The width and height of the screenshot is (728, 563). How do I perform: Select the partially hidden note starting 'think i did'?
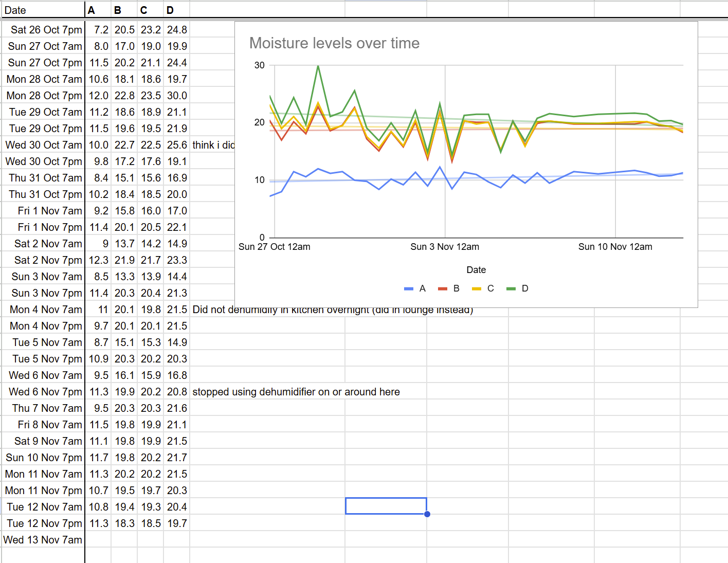(212, 144)
